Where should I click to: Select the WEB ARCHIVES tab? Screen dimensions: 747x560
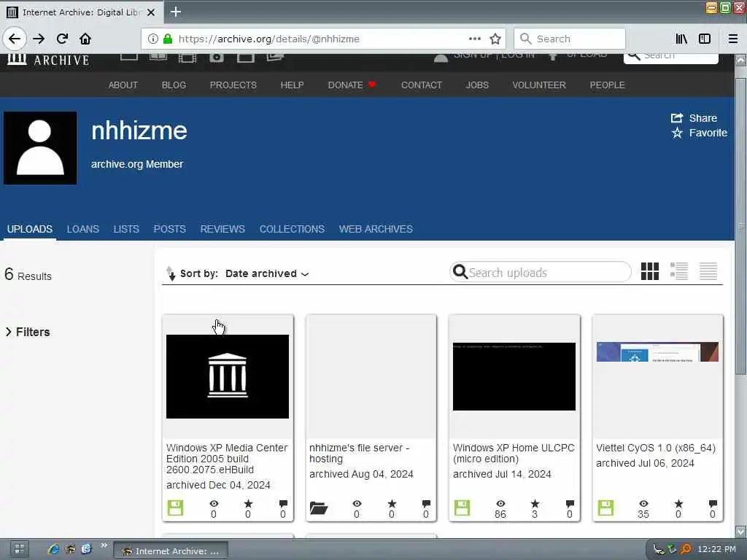pyautogui.click(x=376, y=229)
